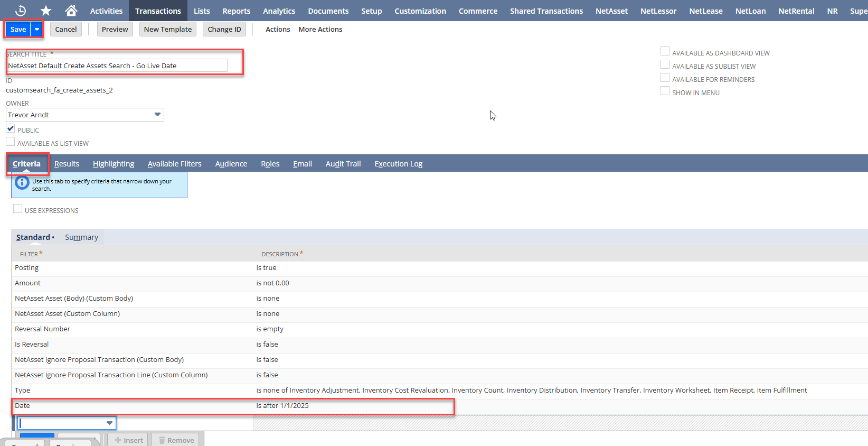
Task: Expand the Save button dropdown arrow
Action: (x=37, y=30)
